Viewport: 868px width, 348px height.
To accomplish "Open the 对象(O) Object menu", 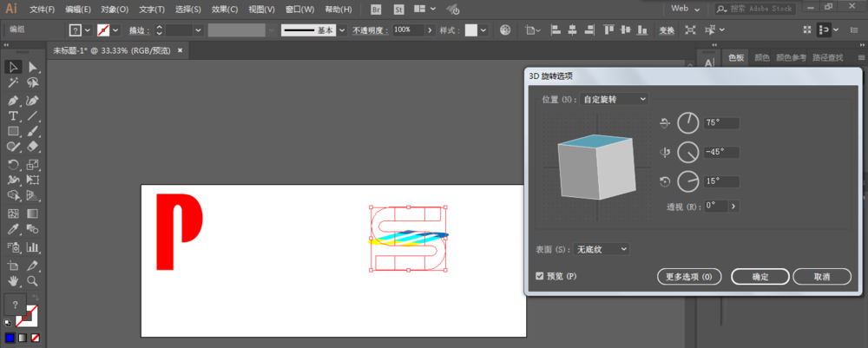I will [x=115, y=10].
